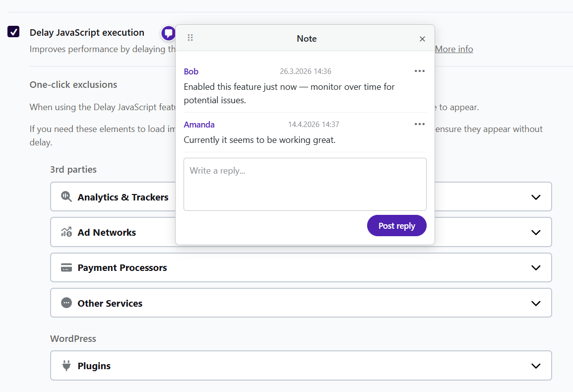Click the ellipsis on Bob's note

click(419, 70)
